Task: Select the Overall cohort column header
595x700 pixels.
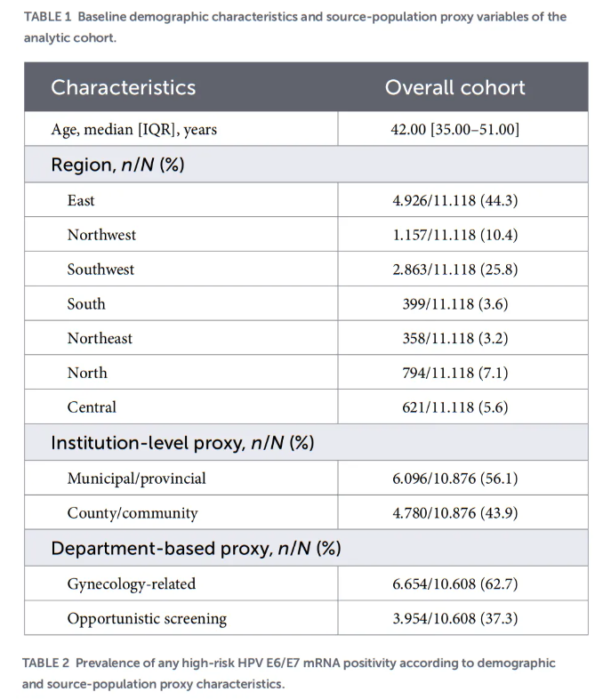Action: 454,87
